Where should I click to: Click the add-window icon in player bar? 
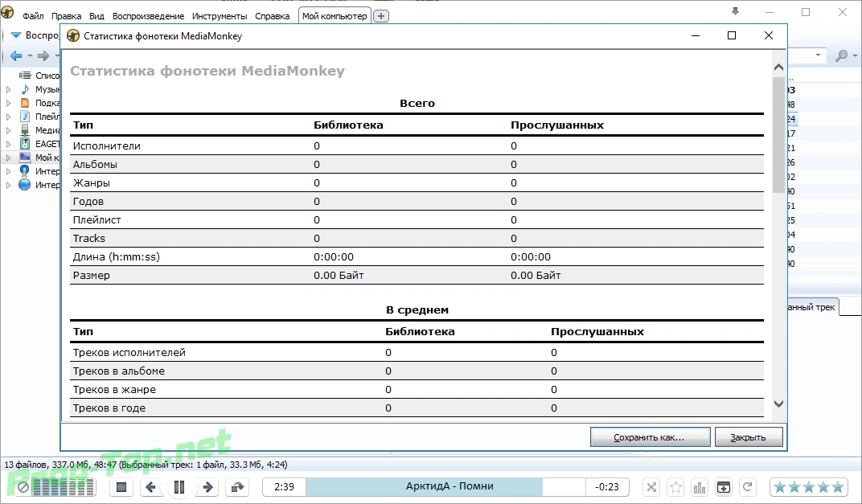tap(724, 487)
